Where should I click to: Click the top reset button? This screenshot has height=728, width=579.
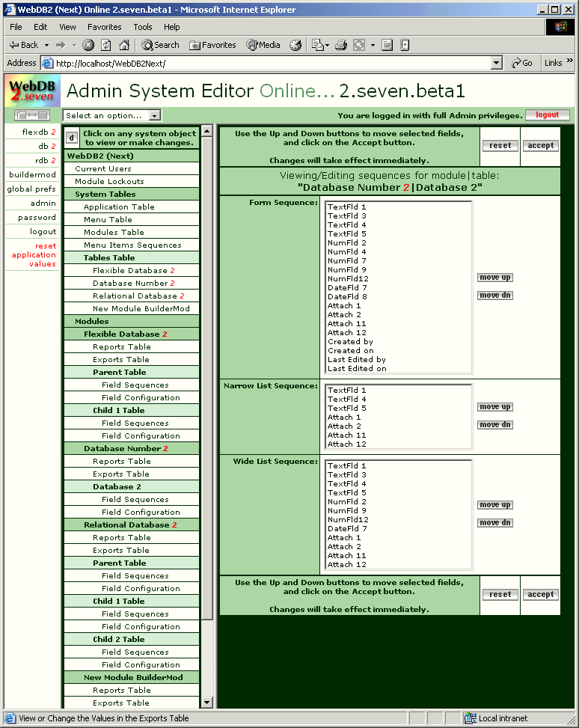[500, 145]
